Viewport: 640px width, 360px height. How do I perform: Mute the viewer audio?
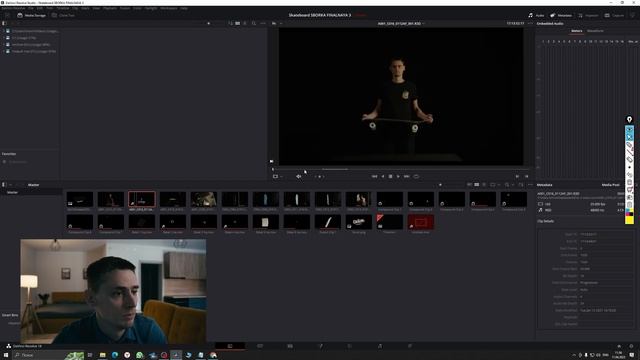(x=298, y=176)
